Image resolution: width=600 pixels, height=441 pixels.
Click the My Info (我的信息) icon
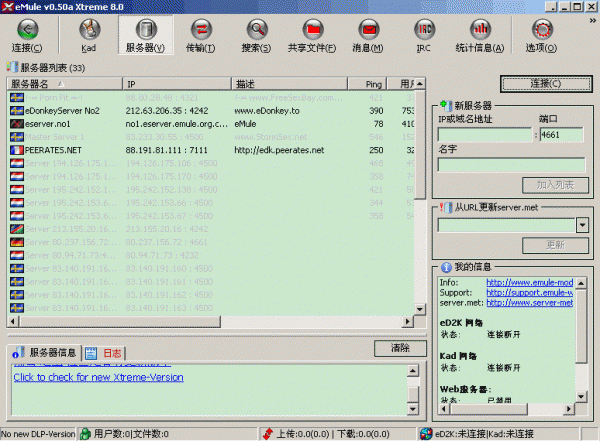tap(446, 267)
